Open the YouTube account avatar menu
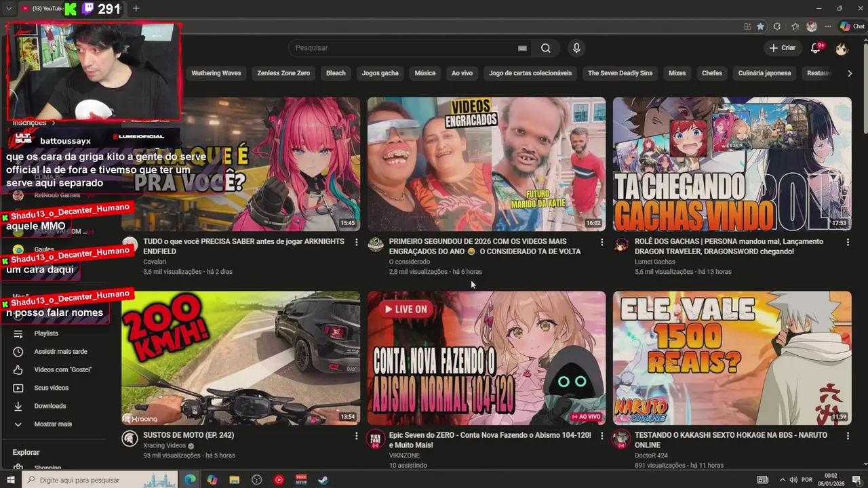The image size is (868, 488). pos(842,48)
